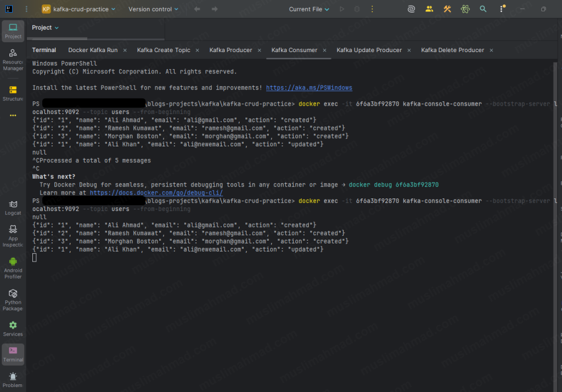Open the Project tool window
The image size is (562, 392).
click(13, 31)
